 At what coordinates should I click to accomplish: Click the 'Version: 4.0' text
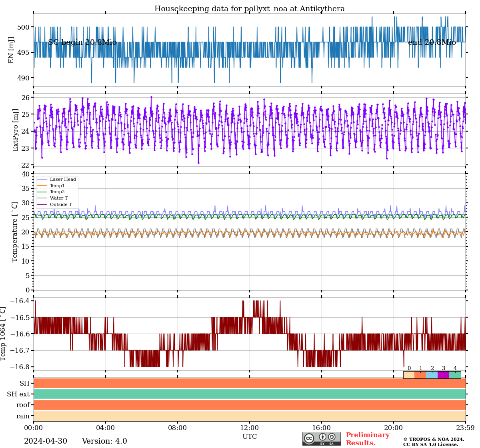tap(104, 441)
